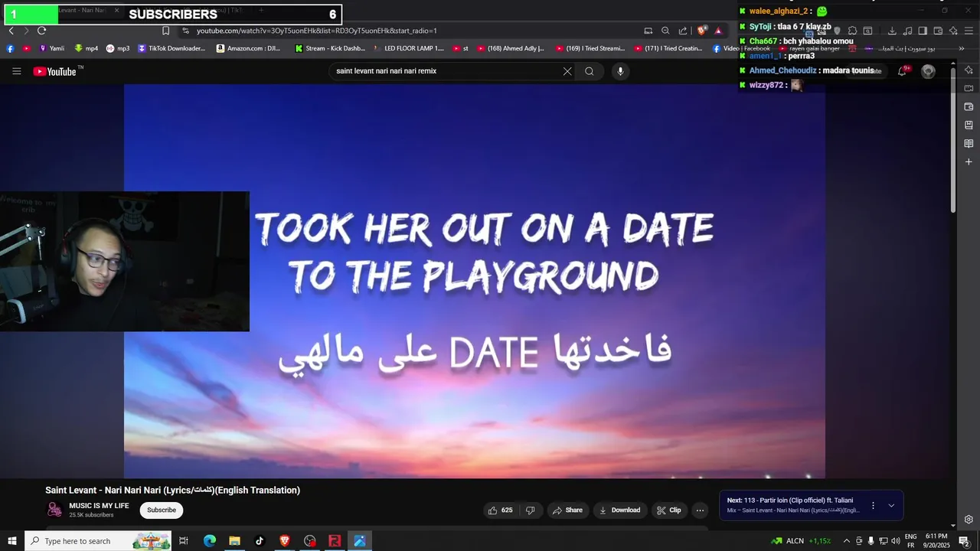Screen dimensions: 980x551
Task: Open the mp3 bookmark
Action: pyautogui.click(x=118, y=48)
